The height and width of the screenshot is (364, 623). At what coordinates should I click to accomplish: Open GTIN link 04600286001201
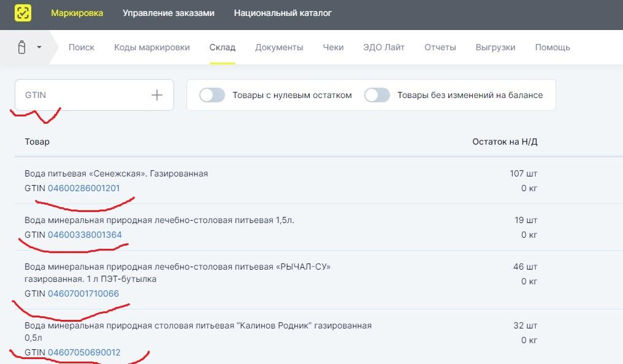83,188
